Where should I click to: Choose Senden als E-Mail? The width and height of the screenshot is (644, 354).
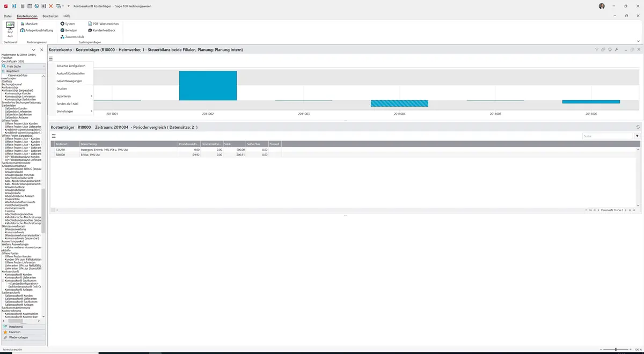pyautogui.click(x=71, y=104)
